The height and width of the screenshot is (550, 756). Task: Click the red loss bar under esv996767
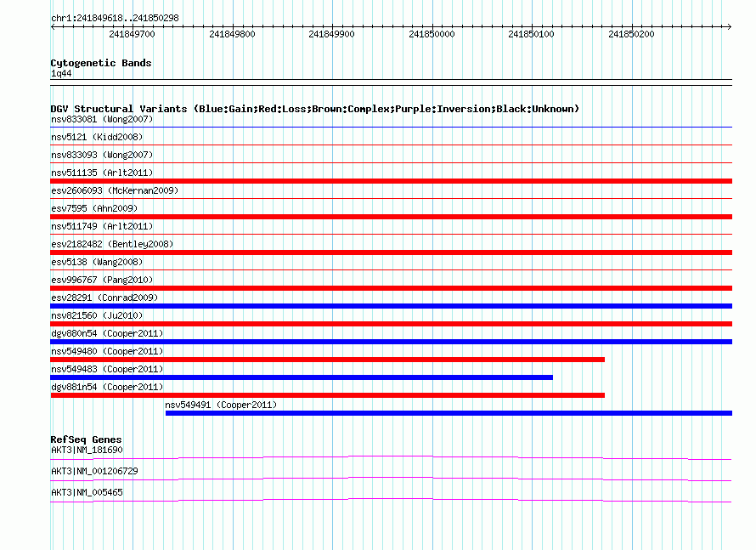[391, 288]
